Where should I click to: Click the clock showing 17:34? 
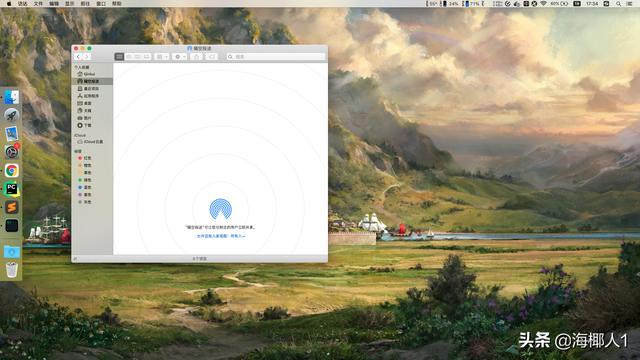tap(592, 4)
